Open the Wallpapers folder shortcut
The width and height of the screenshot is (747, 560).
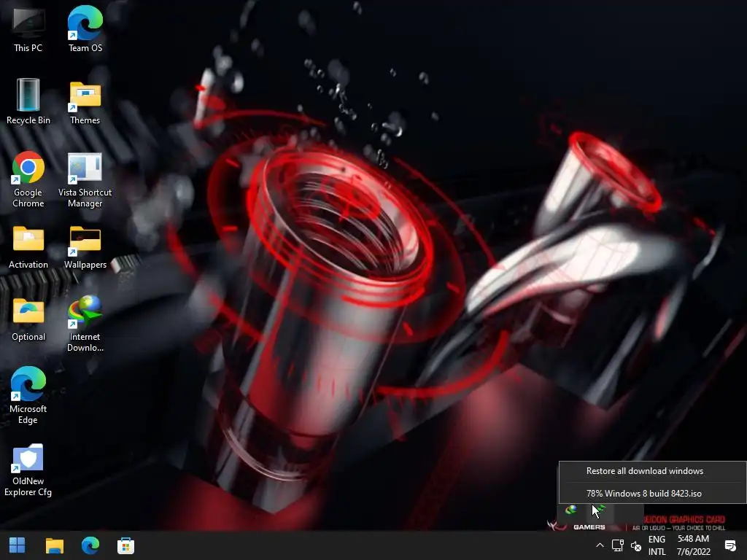85,246
